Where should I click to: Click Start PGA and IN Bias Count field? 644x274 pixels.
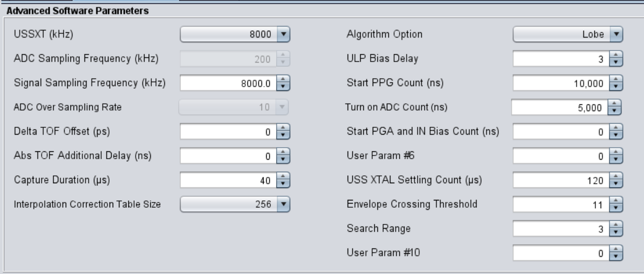click(560, 132)
